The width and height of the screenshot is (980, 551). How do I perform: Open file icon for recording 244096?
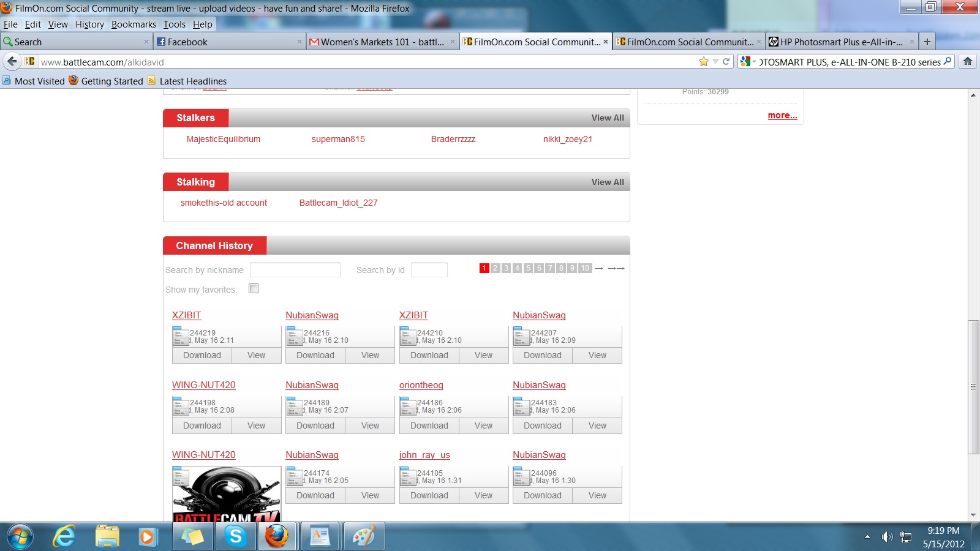click(522, 476)
